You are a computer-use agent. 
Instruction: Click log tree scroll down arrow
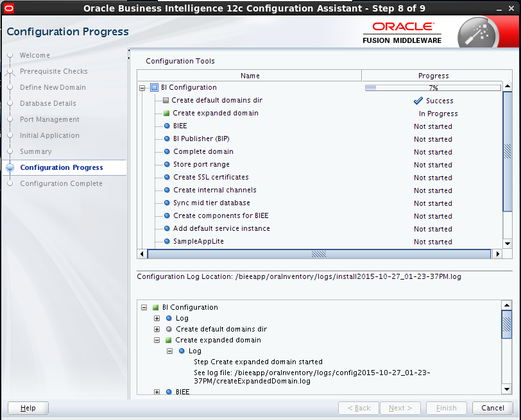[x=507, y=389]
